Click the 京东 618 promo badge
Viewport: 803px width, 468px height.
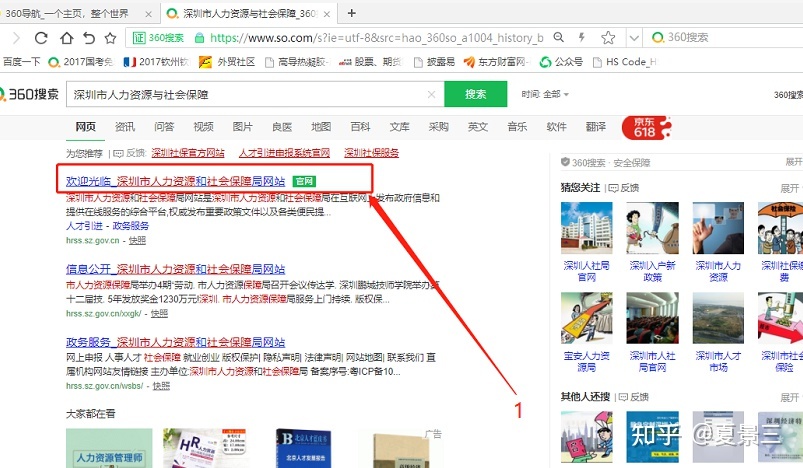tap(646, 127)
